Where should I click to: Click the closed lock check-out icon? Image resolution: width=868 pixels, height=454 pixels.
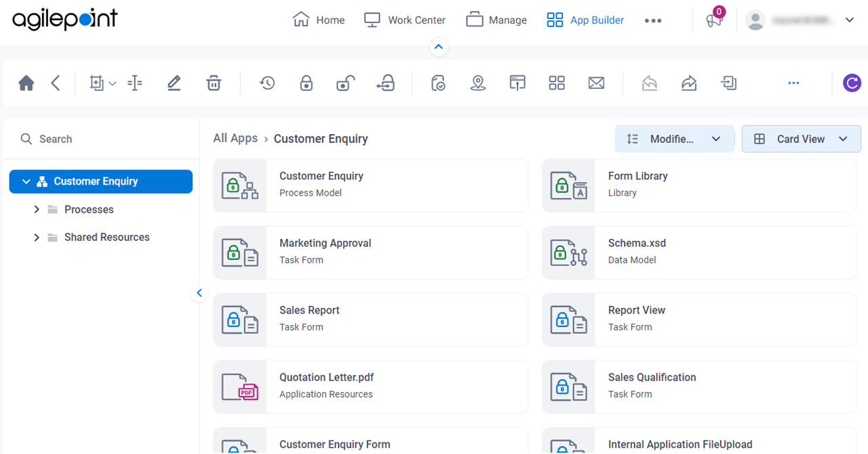point(307,83)
